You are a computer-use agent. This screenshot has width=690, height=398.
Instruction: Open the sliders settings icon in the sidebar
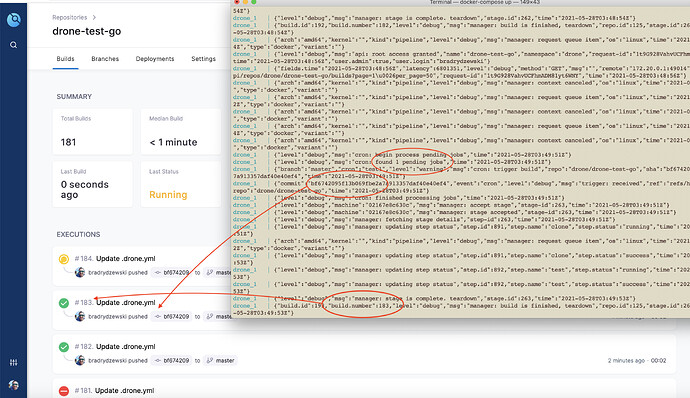(x=14, y=362)
